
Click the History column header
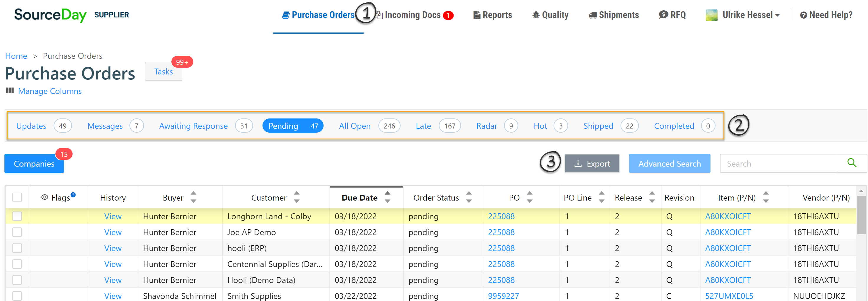[113, 197]
